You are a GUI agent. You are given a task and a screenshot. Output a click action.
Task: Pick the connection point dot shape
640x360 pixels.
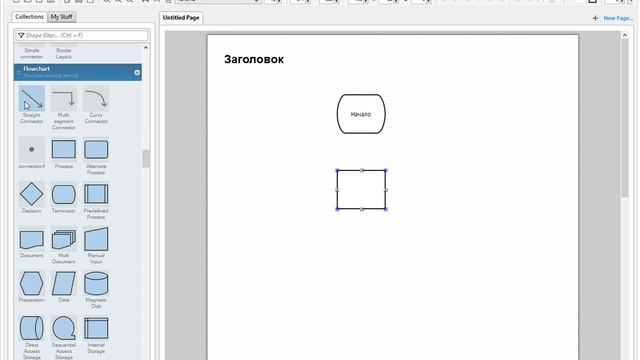pyautogui.click(x=31, y=149)
